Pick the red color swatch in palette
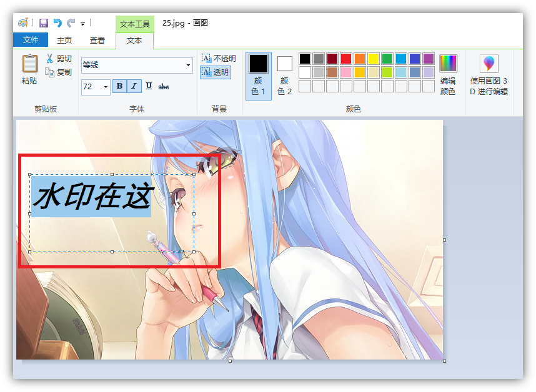Image resolution: width=536 pixels, height=392 pixels. (x=345, y=58)
